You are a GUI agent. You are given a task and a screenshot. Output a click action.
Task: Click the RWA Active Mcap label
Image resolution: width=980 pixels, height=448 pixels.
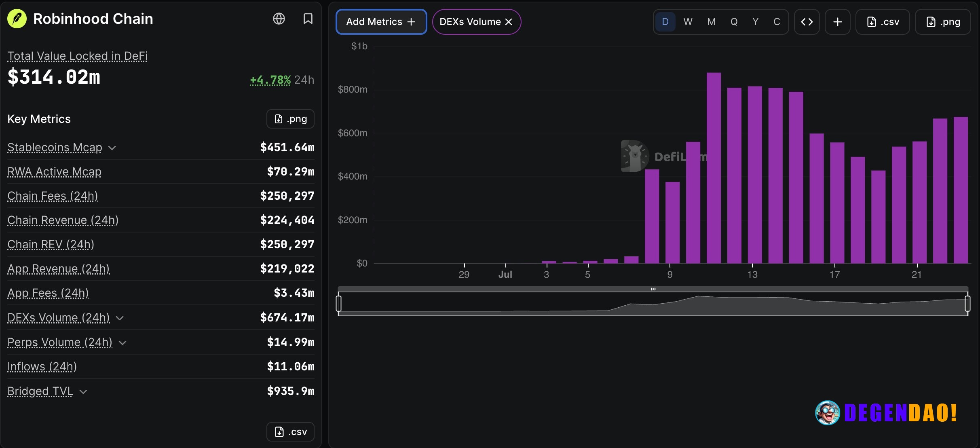tap(55, 171)
